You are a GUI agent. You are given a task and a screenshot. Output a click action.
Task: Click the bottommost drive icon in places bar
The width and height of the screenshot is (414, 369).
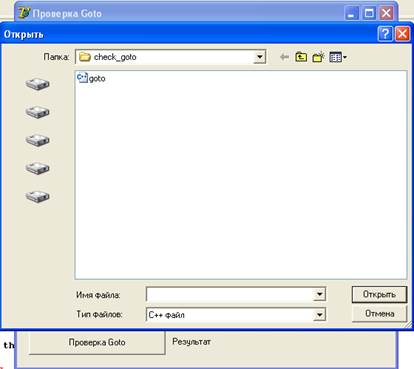click(x=37, y=196)
